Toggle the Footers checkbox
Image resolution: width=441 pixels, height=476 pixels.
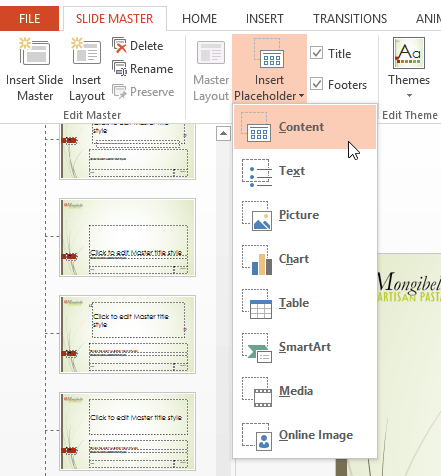[x=316, y=84]
